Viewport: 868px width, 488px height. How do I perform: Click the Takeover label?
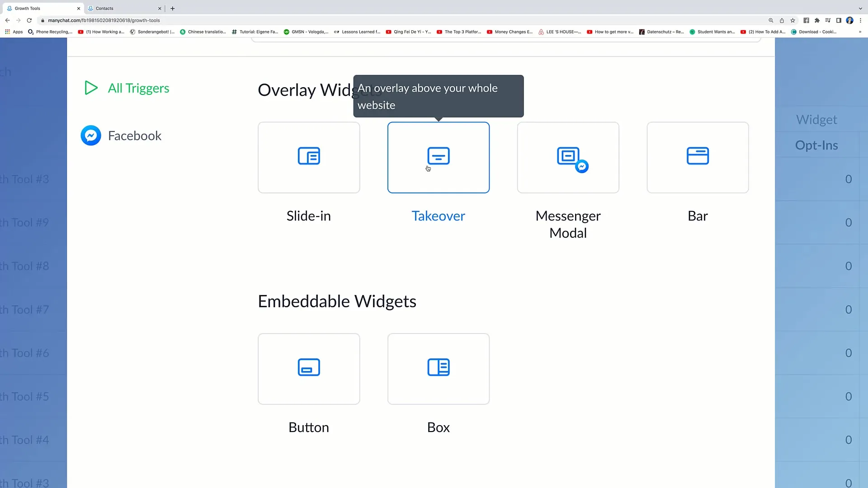coord(438,216)
